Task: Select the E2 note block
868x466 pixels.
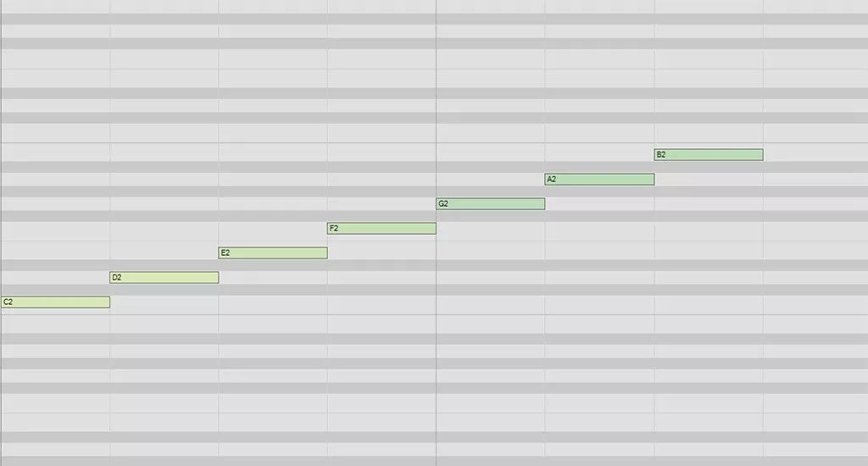Action: point(273,253)
